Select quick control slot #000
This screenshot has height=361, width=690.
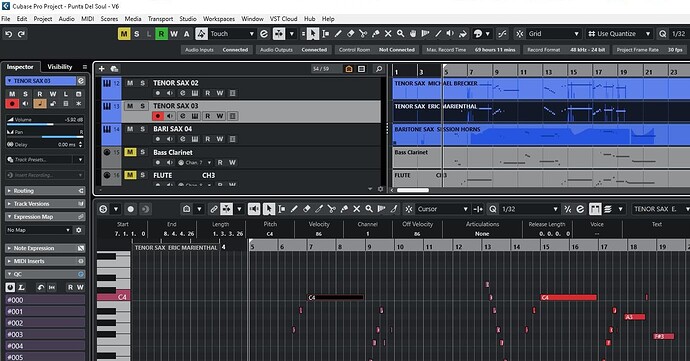pos(45,300)
